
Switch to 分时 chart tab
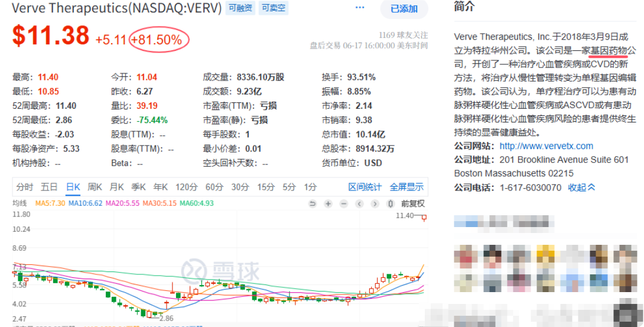click(25, 187)
